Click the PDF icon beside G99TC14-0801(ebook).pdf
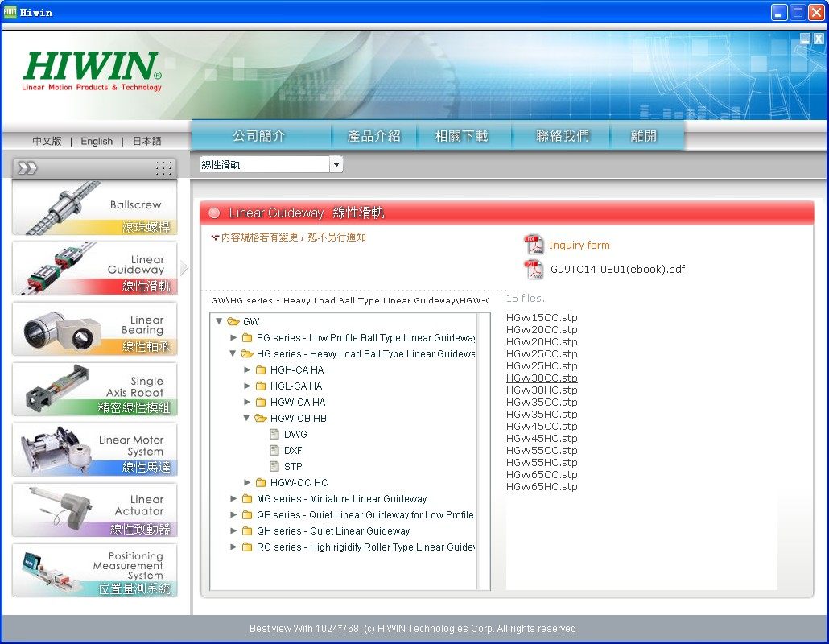The image size is (829, 644). (x=534, y=269)
